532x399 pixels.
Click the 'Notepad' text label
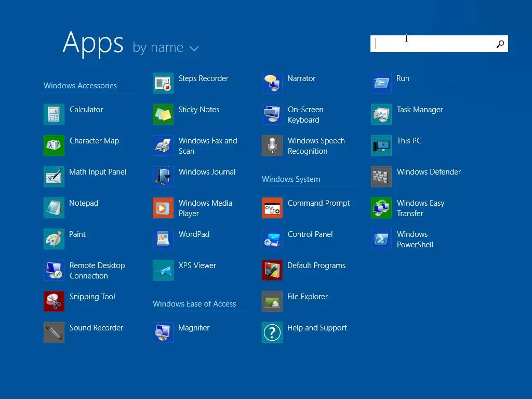click(84, 203)
